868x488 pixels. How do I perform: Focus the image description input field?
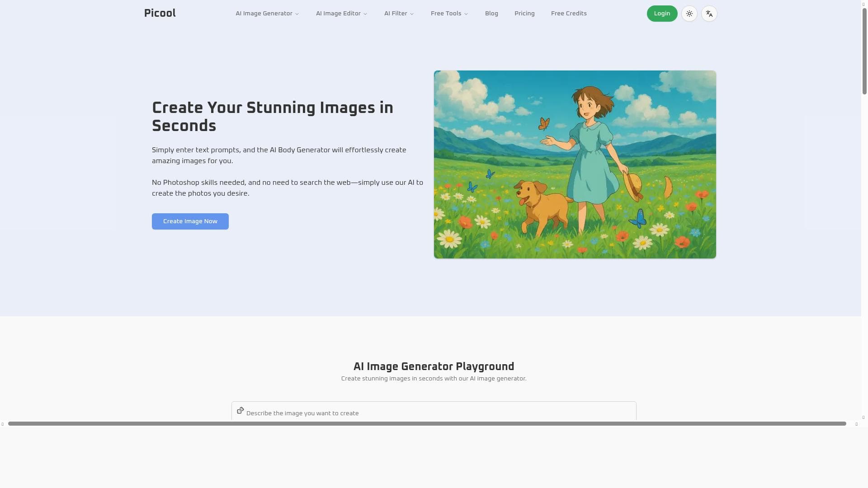pyautogui.click(x=434, y=413)
